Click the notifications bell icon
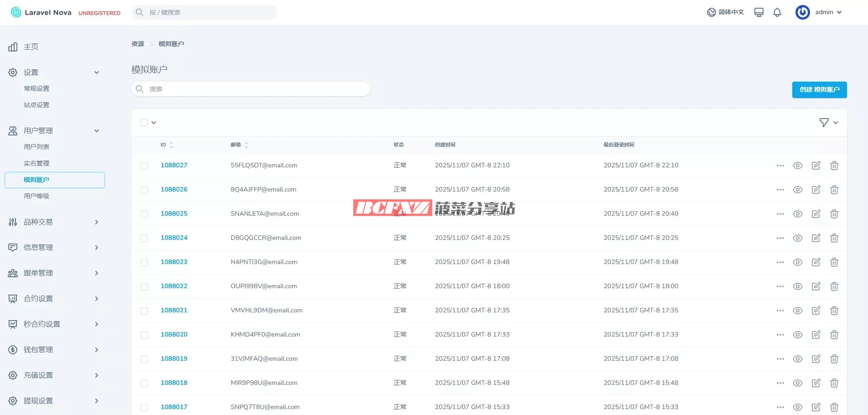 [x=777, y=12]
